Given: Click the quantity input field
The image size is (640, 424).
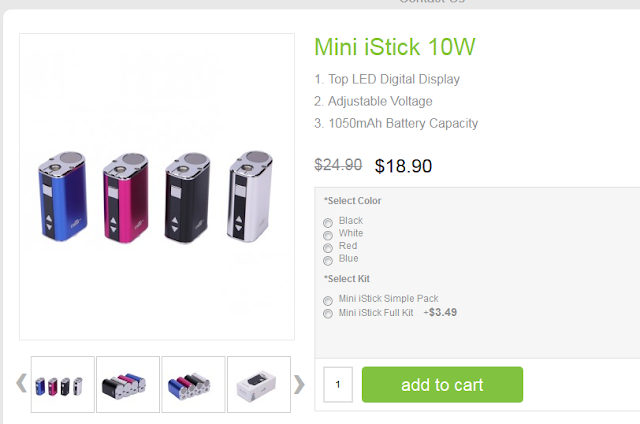Looking at the screenshot, I should [338, 385].
